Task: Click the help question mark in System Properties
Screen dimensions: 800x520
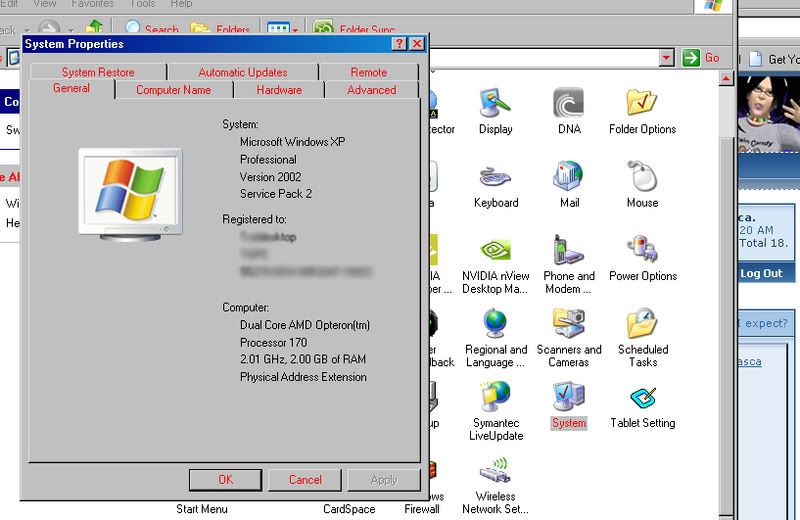Action: coord(399,44)
